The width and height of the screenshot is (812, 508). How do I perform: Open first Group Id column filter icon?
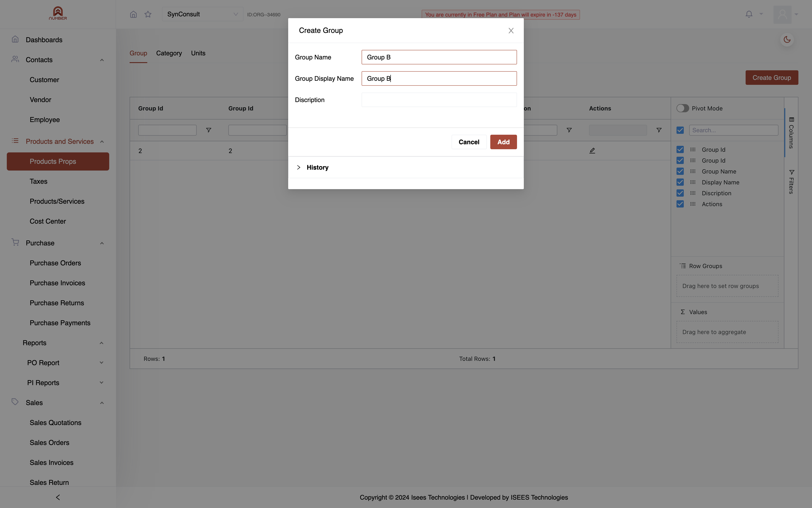208,130
